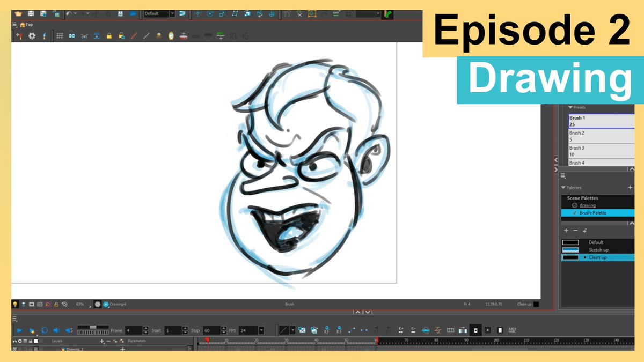Viewport: 644px width, 362px height.
Task: Add a new layer with the plus button
Action: [x=101, y=341]
